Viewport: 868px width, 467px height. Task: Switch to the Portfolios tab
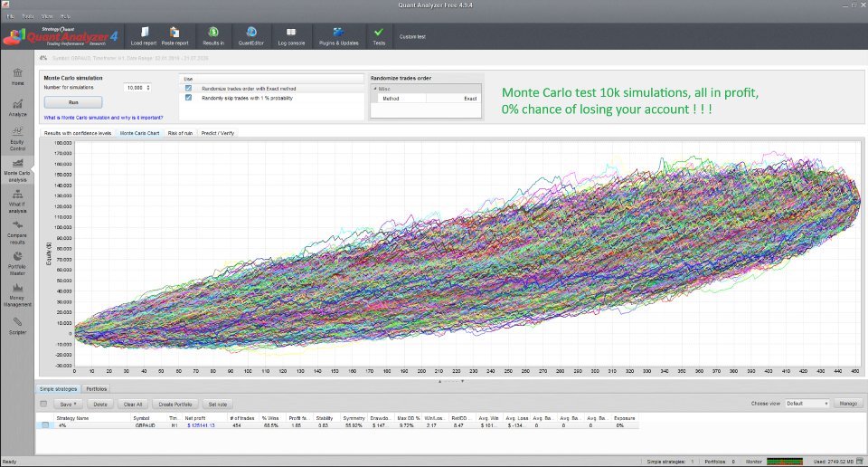tap(97, 389)
